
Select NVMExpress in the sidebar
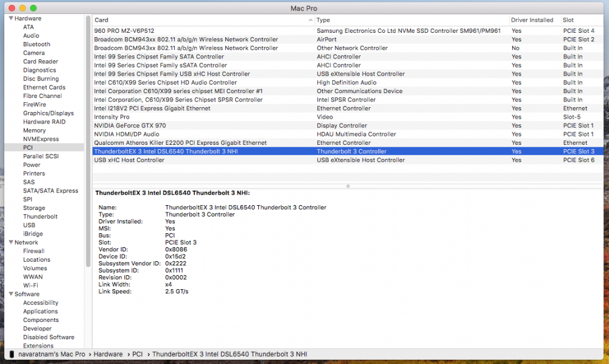pos(41,139)
